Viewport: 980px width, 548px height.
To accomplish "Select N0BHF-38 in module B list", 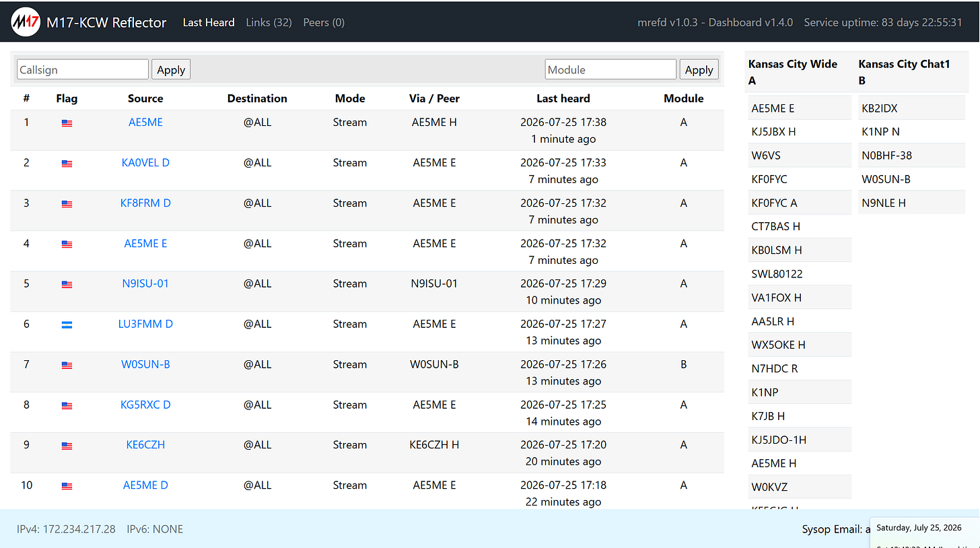I will coord(911,156).
